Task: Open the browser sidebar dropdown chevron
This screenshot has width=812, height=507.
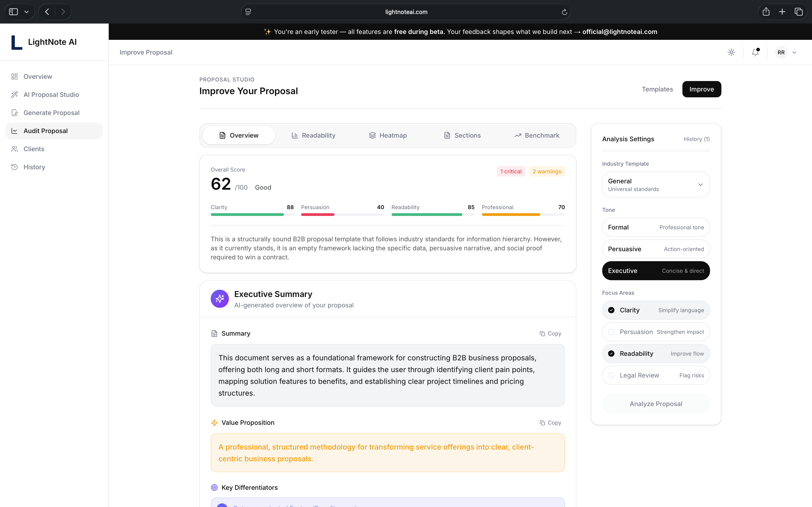Action: tap(27, 12)
